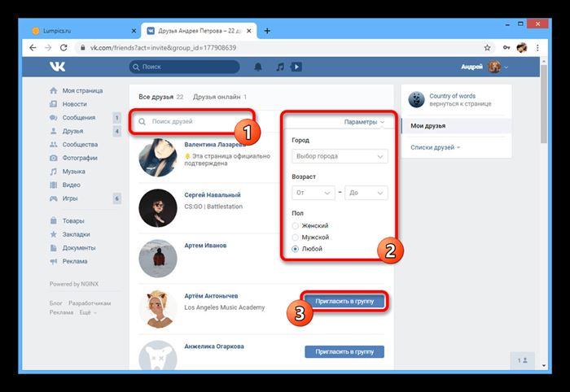The height and width of the screenshot is (392, 570).
Task: Select Мои друзья in right menu
Action: pos(456,126)
